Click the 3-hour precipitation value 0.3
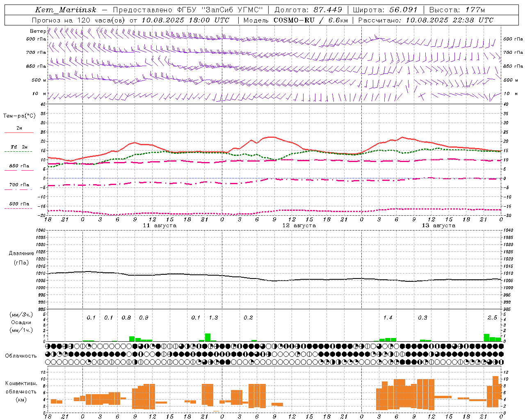 click(x=422, y=318)
